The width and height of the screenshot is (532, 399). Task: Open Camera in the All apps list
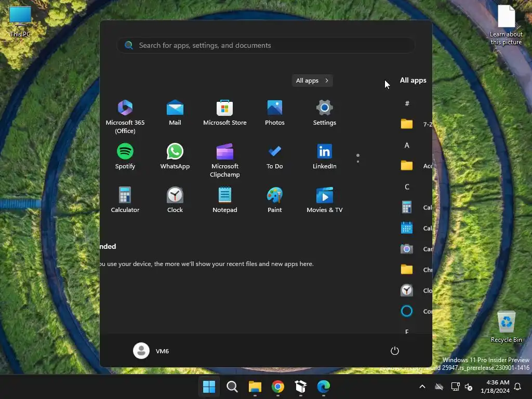[416, 249]
